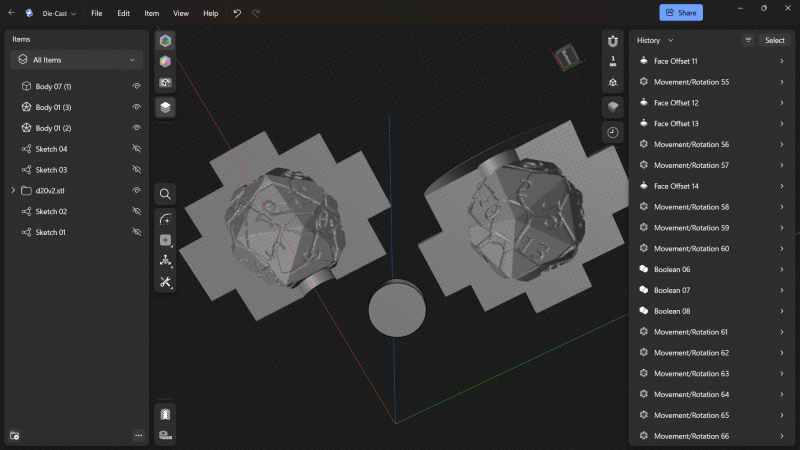Image resolution: width=800 pixels, height=450 pixels.
Task: Hide Body 07 (1) using its eye icon
Action: click(137, 87)
